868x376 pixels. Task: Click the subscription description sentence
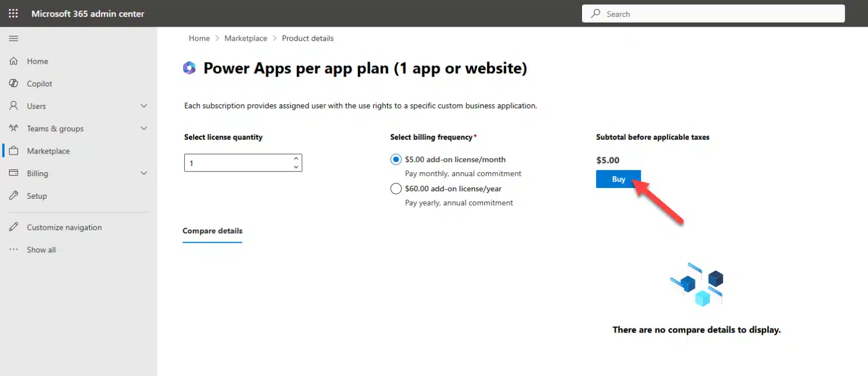click(361, 106)
